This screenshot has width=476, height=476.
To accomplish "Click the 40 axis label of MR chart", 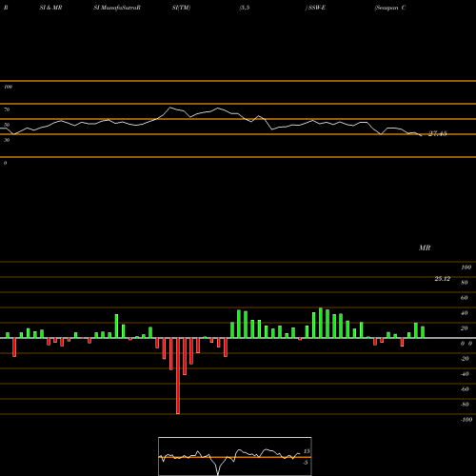I will [464, 313].
